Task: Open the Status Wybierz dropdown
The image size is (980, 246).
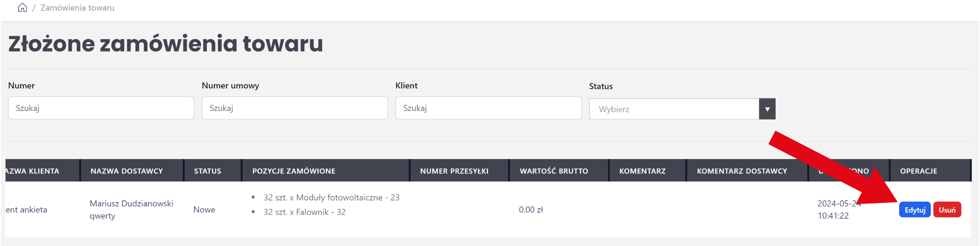Action: 674,109
